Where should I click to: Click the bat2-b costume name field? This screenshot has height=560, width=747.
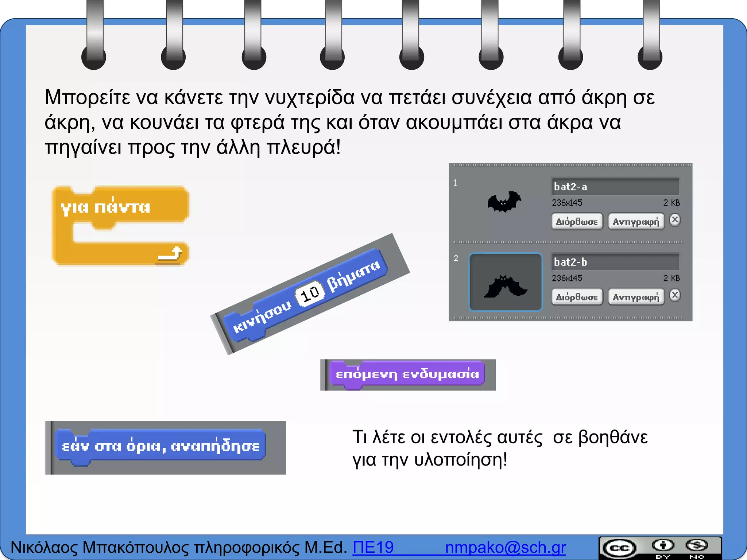point(615,262)
